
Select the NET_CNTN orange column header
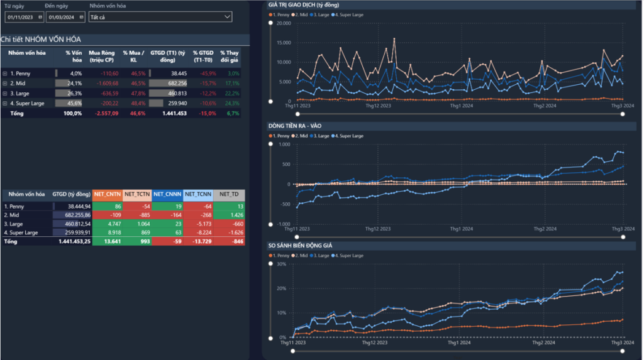[x=107, y=195]
